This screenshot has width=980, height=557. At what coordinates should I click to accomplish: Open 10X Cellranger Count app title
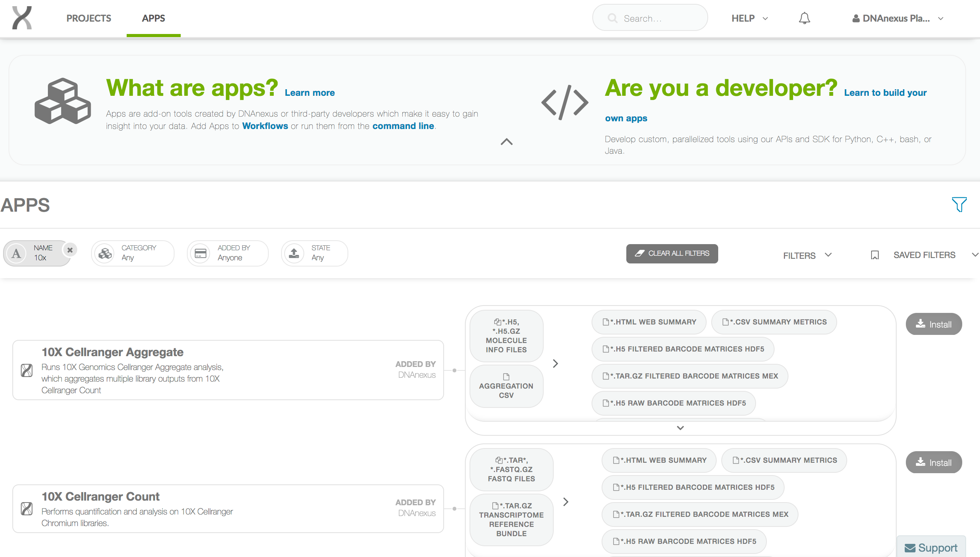point(100,497)
